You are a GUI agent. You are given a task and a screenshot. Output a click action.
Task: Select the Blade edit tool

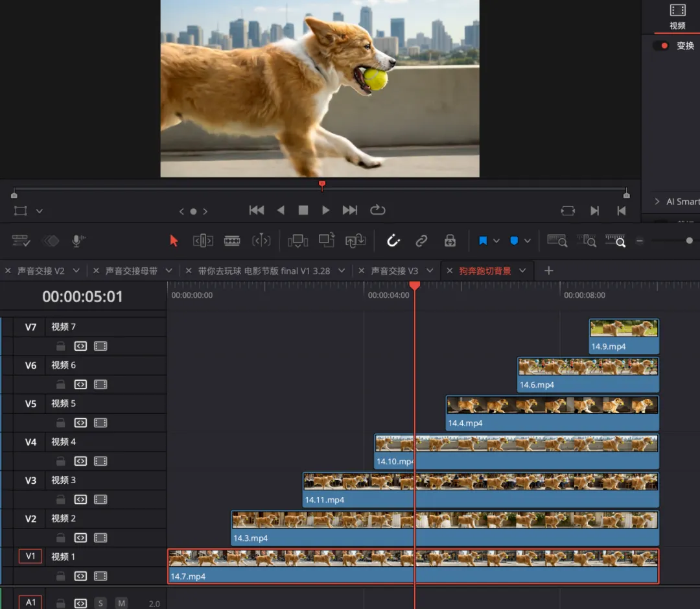232,241
